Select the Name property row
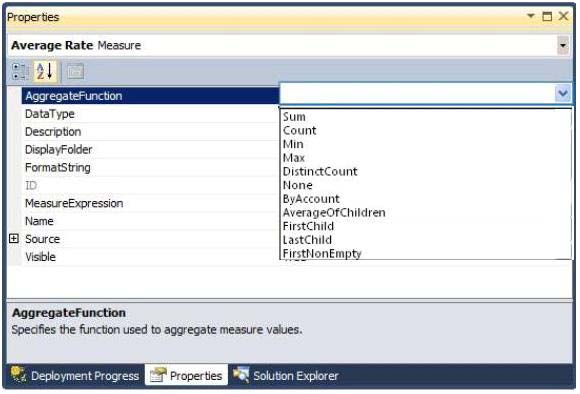 (x=150, y=221)
